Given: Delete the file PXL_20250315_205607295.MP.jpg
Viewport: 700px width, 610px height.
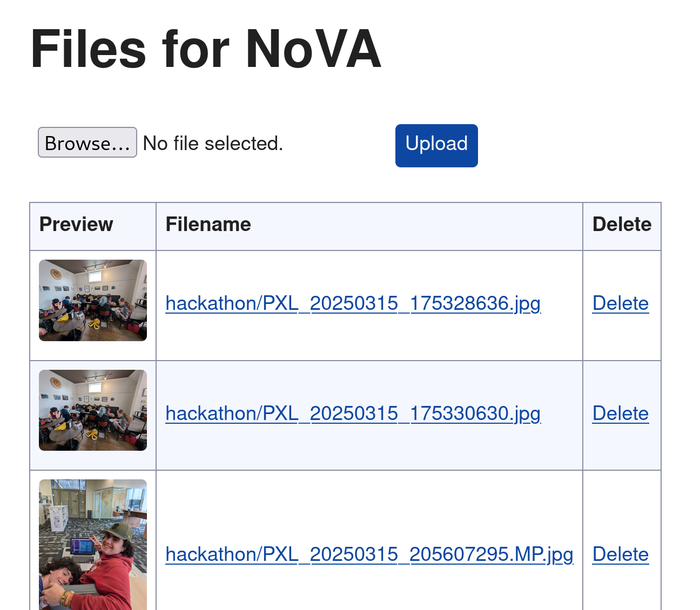Looking at the screenshot, I should point(620,554).
